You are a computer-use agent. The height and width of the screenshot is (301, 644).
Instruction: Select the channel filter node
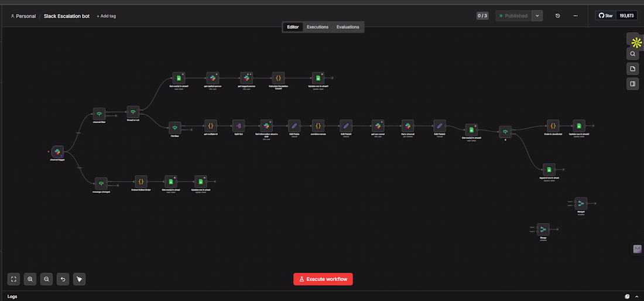pyautogui.click(x=100, y=114)
